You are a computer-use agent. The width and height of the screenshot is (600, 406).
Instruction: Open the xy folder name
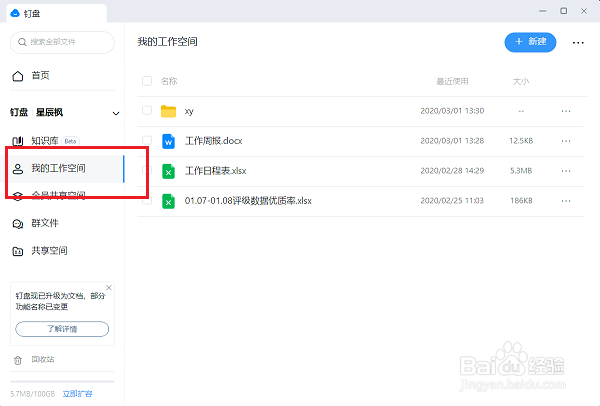[x=189, y=111]
